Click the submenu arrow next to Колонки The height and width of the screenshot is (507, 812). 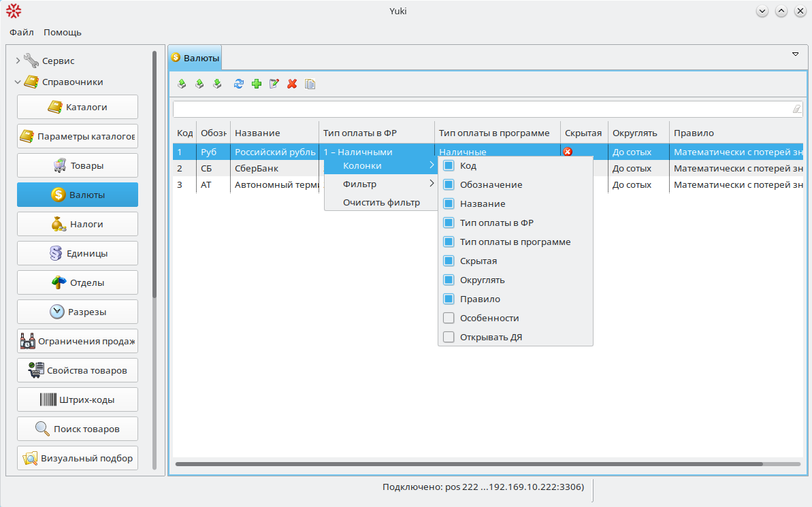pos(432,165)
